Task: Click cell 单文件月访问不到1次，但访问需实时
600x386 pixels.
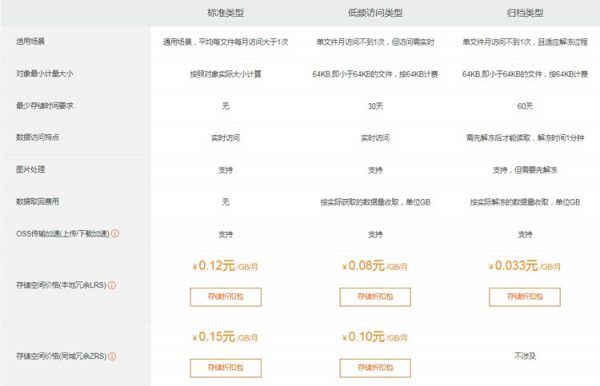Action: tap(375, 42)
